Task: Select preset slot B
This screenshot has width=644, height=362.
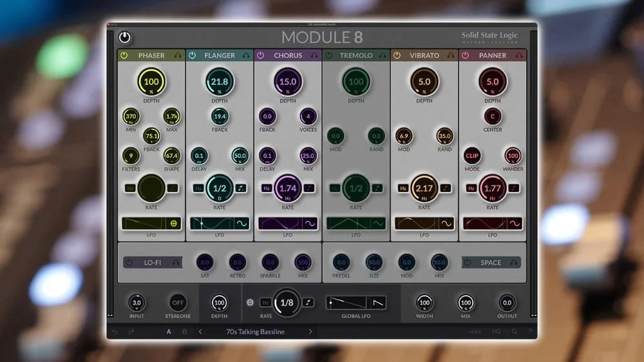Action: pyautogui.click(x=184, y=332)
